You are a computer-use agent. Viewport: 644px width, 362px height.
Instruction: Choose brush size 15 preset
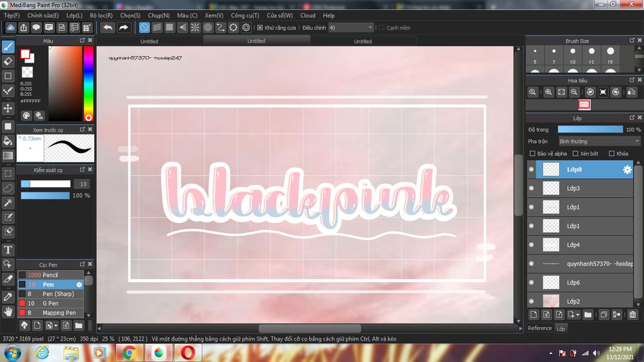pos(610,55)
